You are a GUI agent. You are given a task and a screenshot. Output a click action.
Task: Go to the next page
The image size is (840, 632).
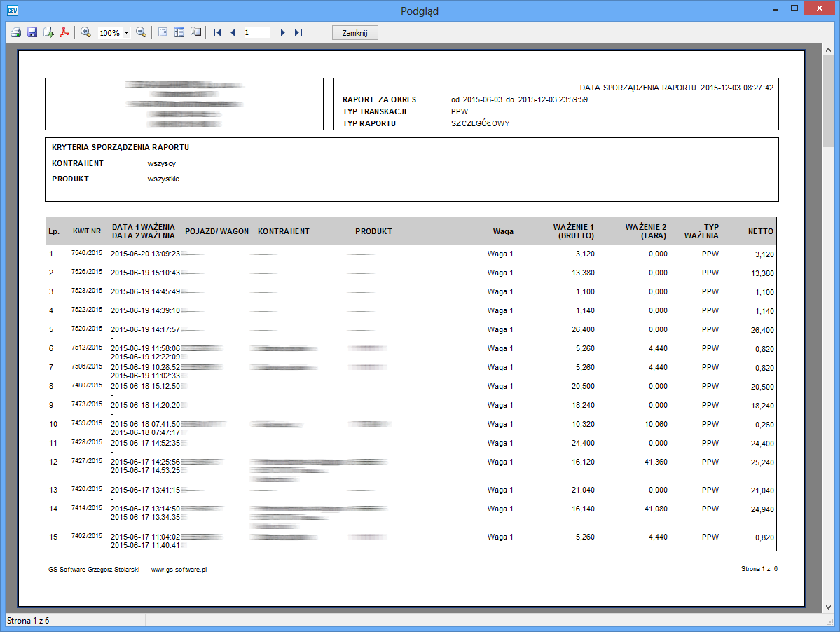point(282,32)
